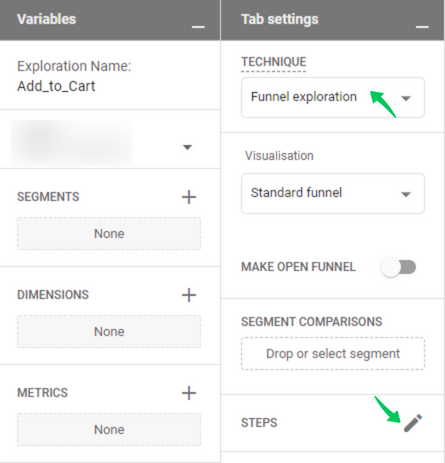This screenshot has width=445, height=463.
Task: Minimize the Variables panel
Action: coord(198,27)
